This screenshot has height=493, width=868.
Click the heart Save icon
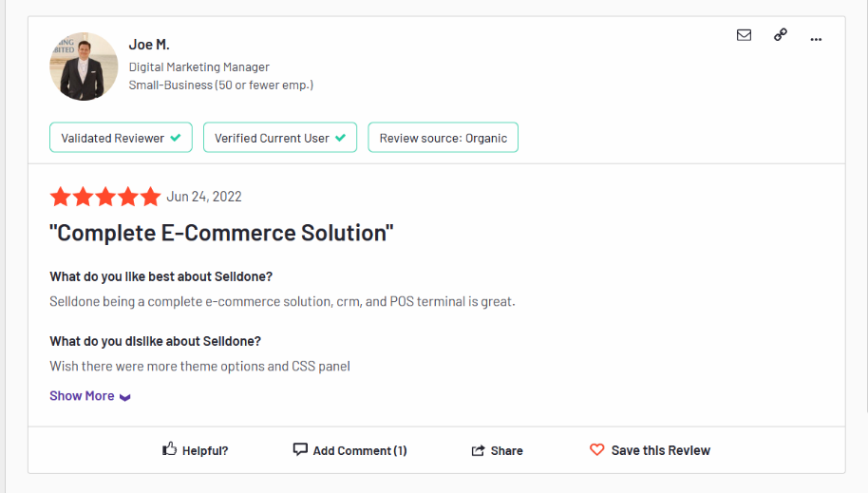(x=596, y=450)
